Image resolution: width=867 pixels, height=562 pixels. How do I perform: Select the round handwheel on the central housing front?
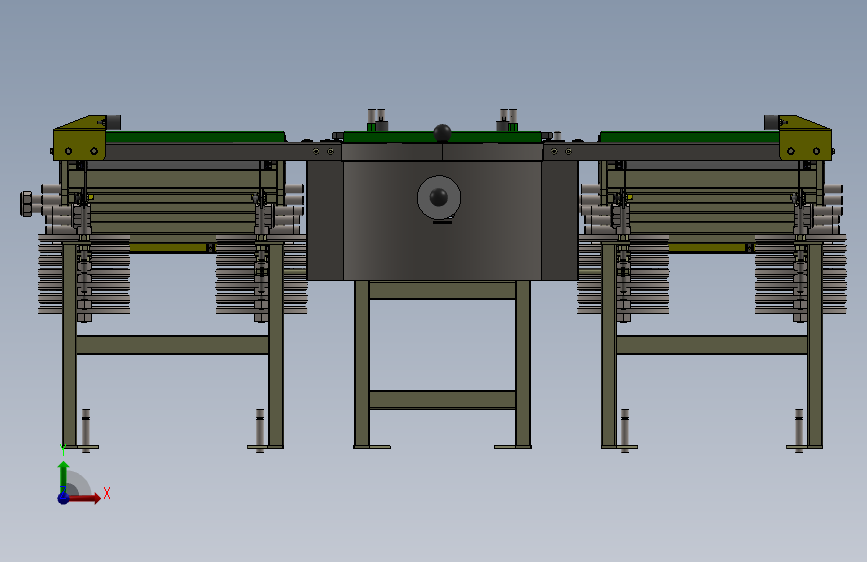tap(438, 197)
